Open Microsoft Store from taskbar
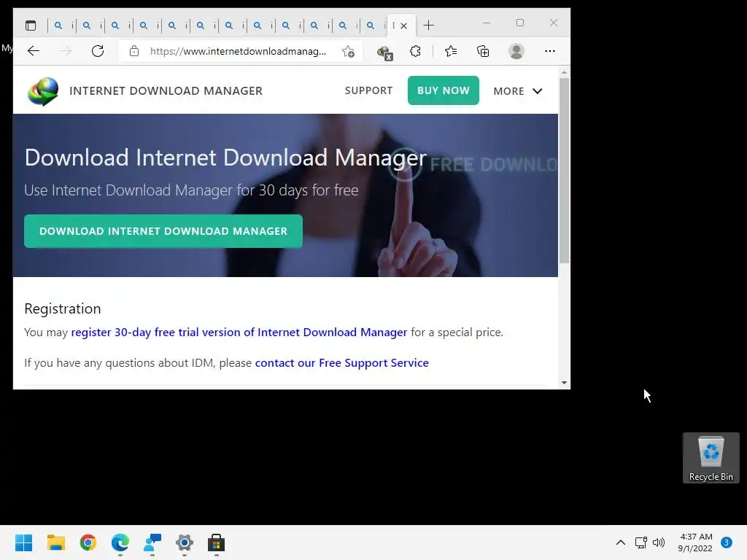The width and height of the screenshot is (747, 560). pos(216,542)
